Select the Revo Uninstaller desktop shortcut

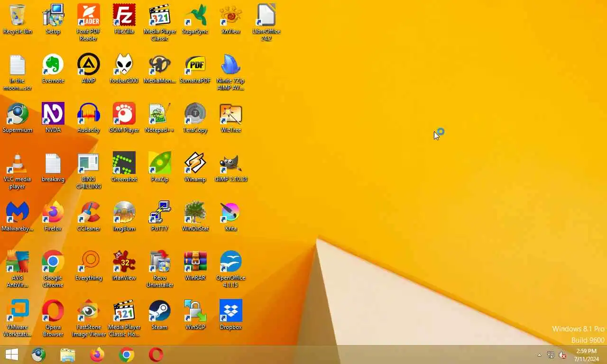[160, 269]
